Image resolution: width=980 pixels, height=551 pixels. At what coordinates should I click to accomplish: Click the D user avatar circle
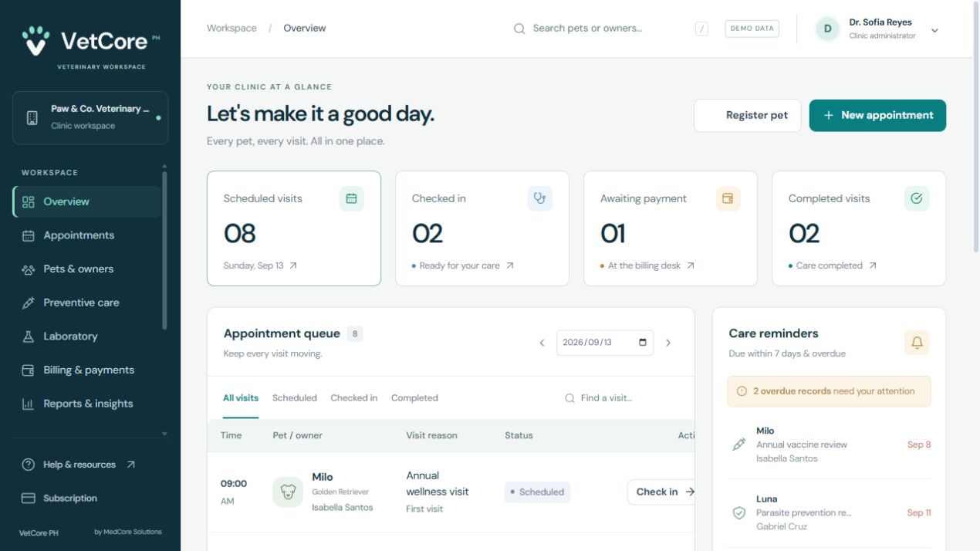point(828,29)
